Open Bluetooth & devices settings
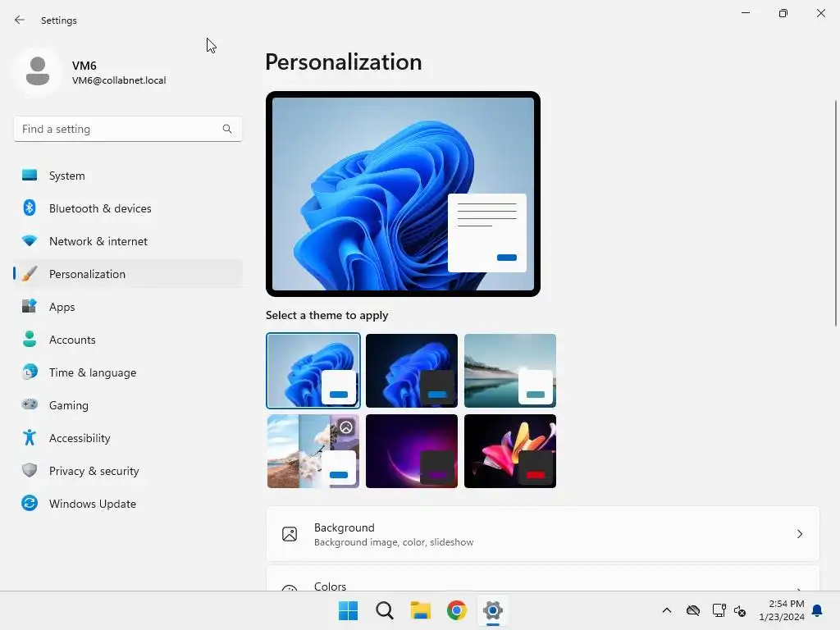 [127, 208]
